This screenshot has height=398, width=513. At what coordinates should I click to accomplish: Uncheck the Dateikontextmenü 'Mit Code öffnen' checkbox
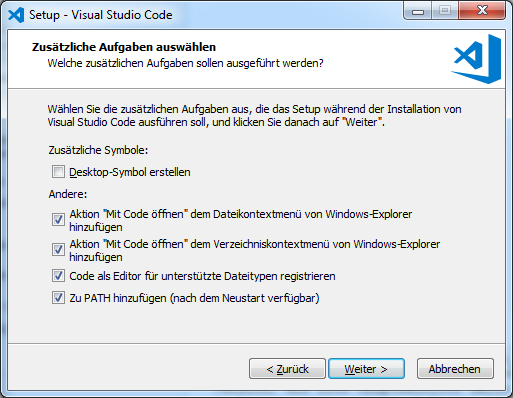58,220
